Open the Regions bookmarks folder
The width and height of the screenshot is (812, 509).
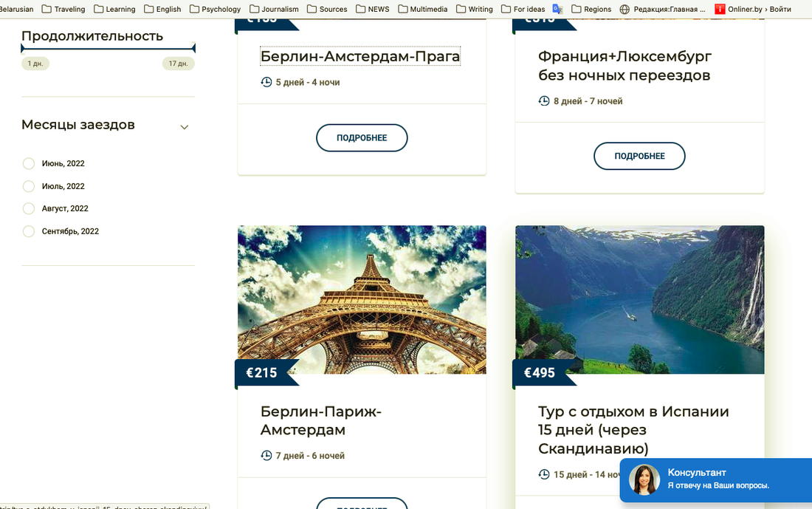point(591,9)
